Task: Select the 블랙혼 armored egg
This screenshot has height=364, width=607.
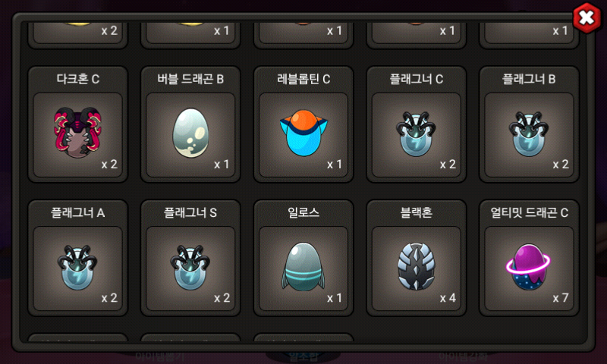Action: 416,266
